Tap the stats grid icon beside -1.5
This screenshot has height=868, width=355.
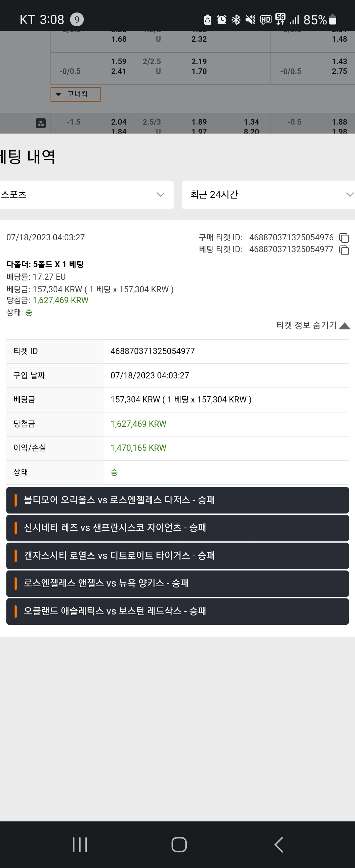[41, 123]
